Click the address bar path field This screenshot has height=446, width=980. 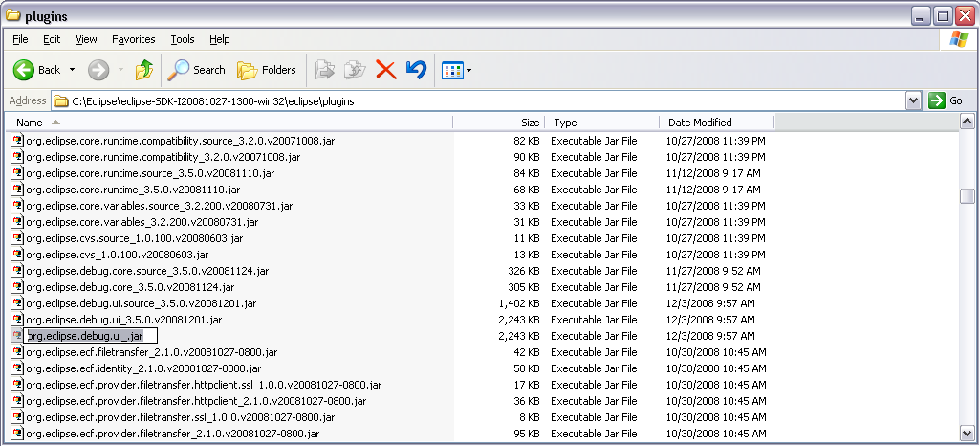pyautogui.click(x=478, y=100)
